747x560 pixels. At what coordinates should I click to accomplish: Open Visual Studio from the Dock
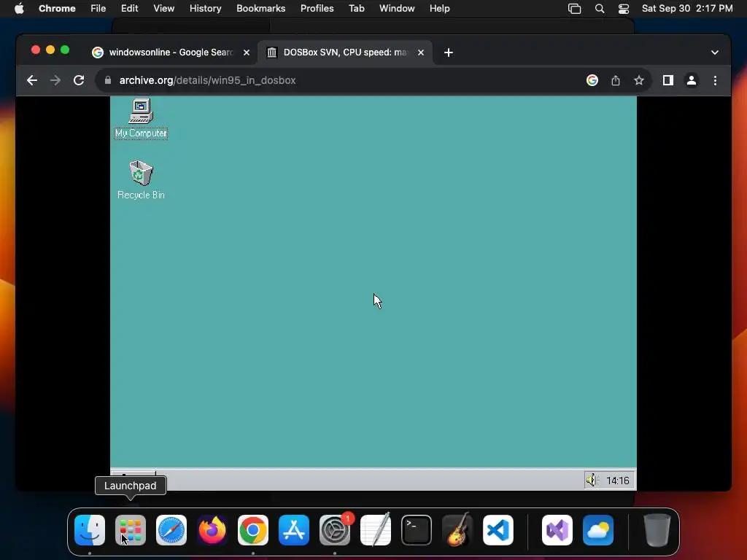point(557,530)
